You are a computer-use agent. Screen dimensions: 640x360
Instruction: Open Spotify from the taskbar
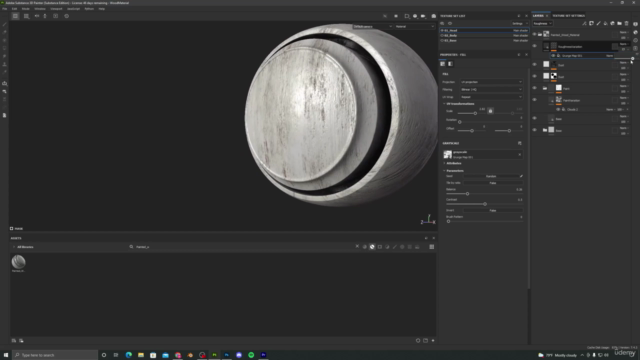click(251, 355)
